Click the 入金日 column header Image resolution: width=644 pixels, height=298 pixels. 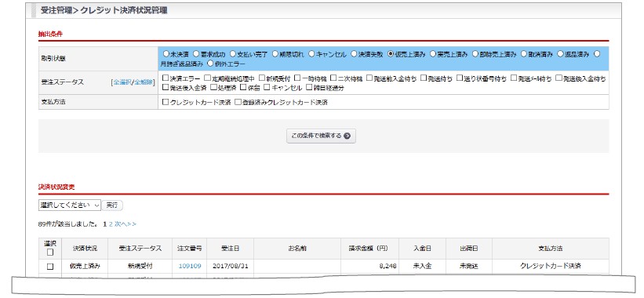[422, 249]
